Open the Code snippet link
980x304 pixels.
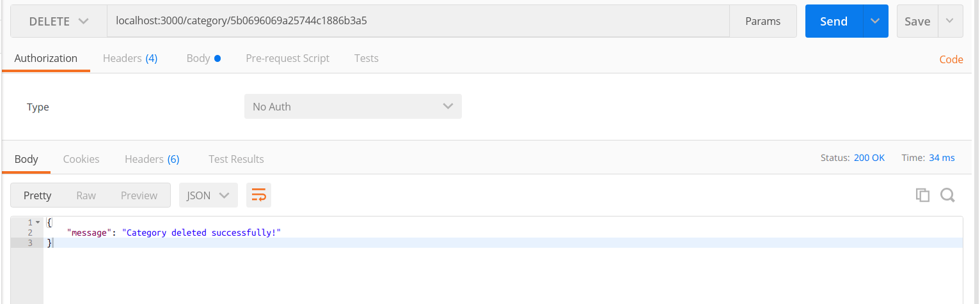[951, 59]
